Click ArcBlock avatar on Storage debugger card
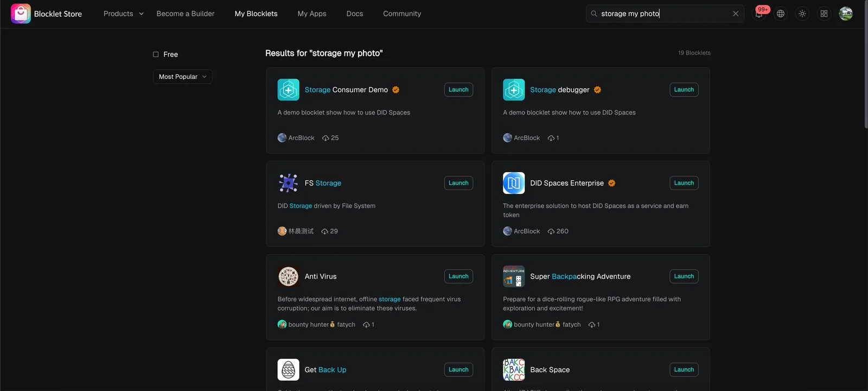Image resolution: width=868 pixels, height=391 pixels. pyautogui.click(x=507, y=138)
